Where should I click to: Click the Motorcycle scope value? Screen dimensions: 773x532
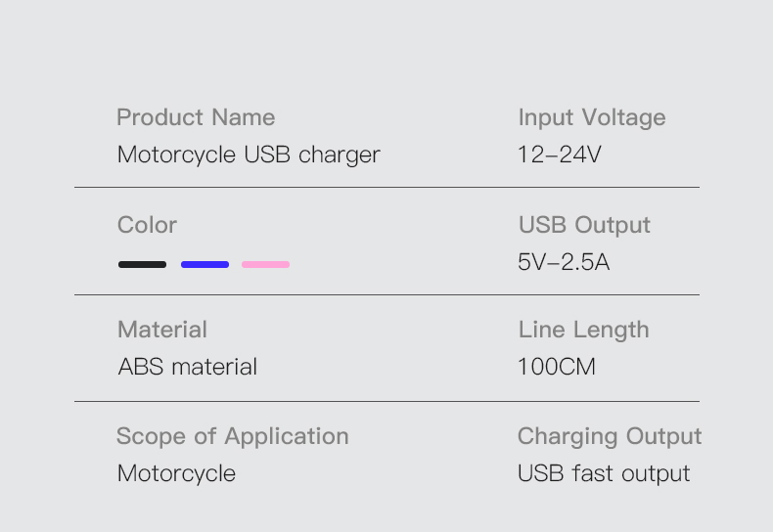[176, 474]
